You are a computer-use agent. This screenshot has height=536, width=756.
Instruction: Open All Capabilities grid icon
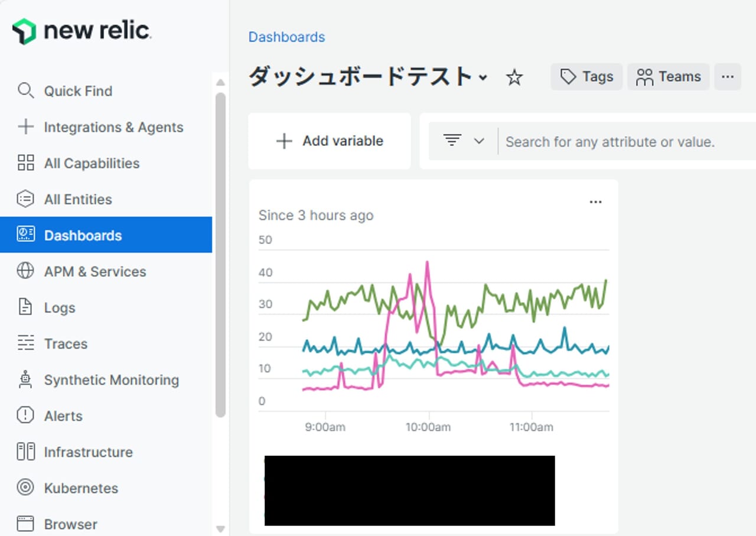point(25,163)
